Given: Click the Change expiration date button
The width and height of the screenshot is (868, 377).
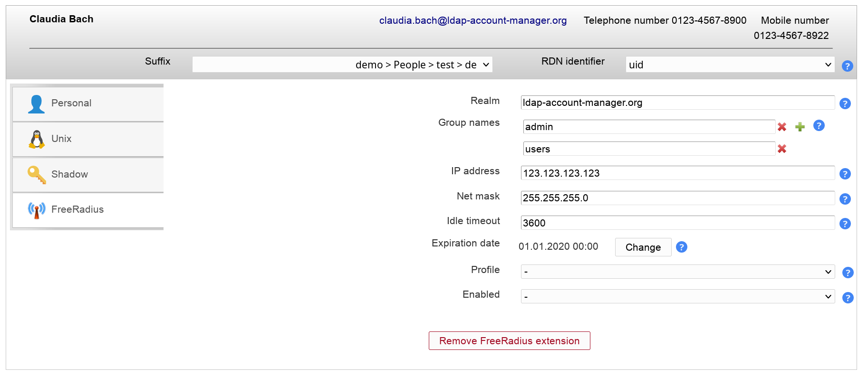Looking at the screenshot, I should click(643, 247).
